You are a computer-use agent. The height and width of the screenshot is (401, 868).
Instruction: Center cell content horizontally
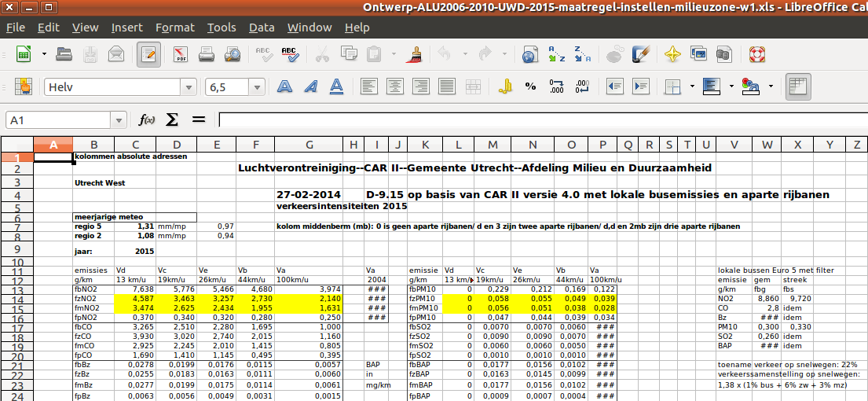pos(394,86)
